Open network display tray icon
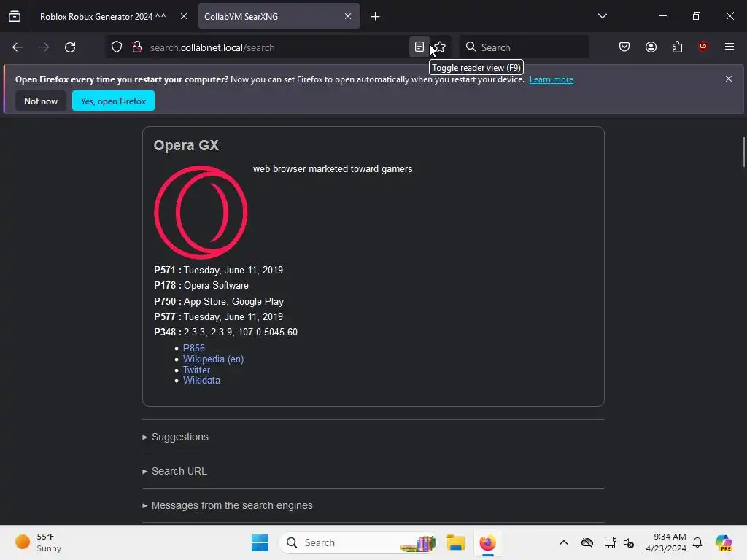 click(610, 542)
